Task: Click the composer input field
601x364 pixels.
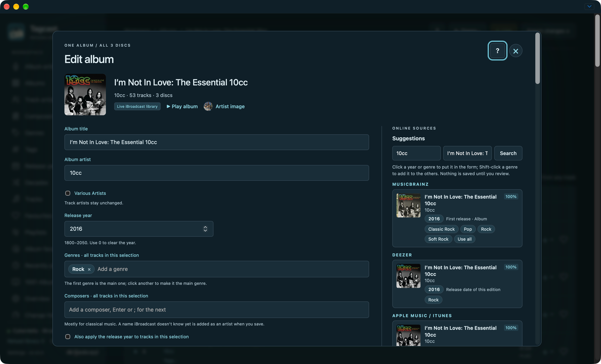Action: point(216,310)
